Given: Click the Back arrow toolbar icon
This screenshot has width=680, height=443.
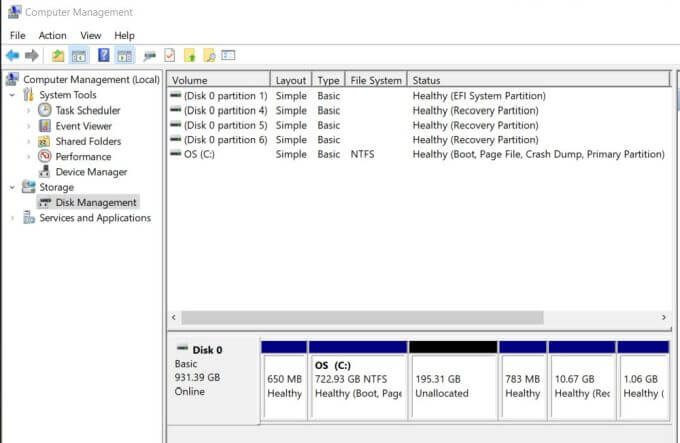Looking at the screenshot, I should coord(13,55).
